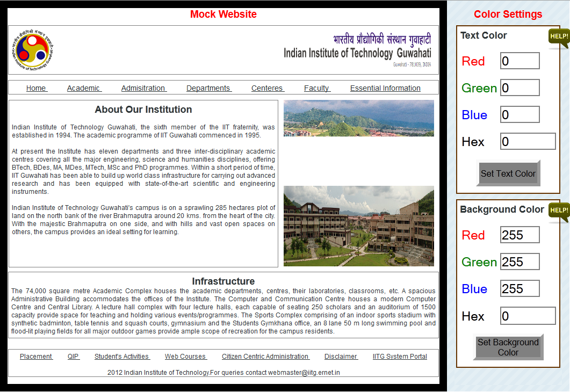Open the Disclaimer footer link
This screenshot has width=570, height=392.
point(341,357)
